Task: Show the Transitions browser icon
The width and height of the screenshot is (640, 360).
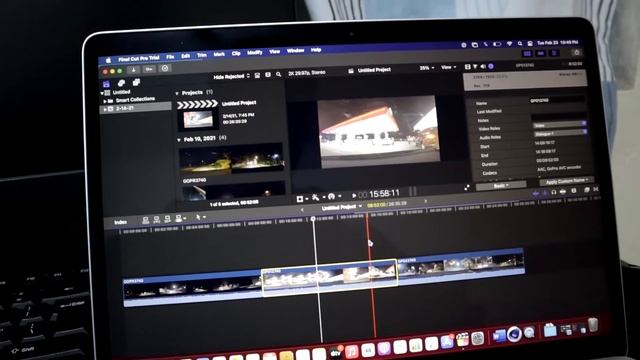Action: pyautogui.click(x=596, y=189)
